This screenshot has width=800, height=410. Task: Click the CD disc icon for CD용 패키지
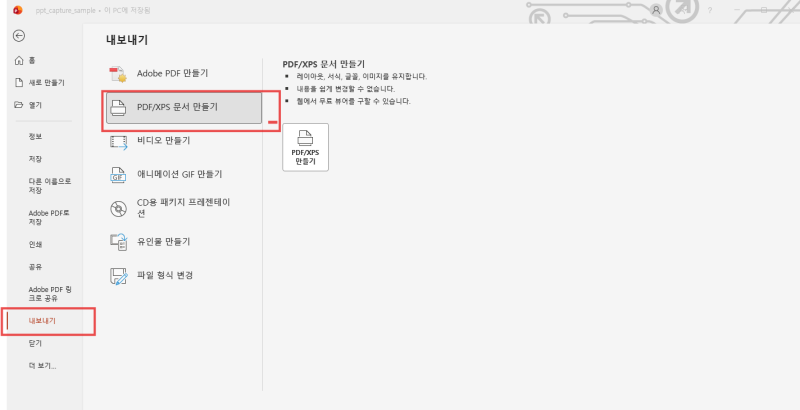(x=118, y=209)
